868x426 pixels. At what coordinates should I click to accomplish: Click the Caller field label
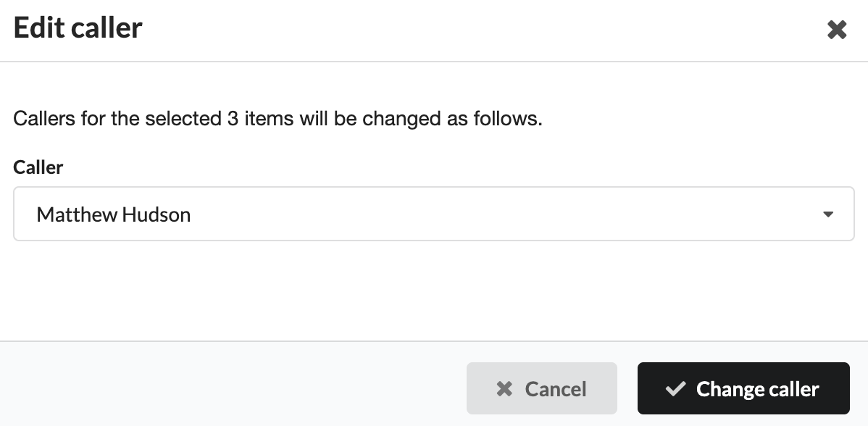(x=38, y=167)
